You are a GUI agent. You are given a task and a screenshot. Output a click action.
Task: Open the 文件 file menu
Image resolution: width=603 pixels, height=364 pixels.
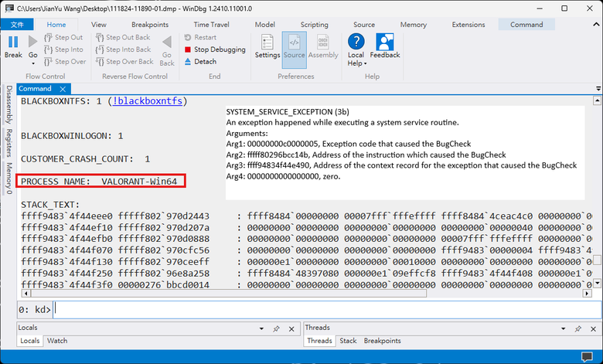17,25
